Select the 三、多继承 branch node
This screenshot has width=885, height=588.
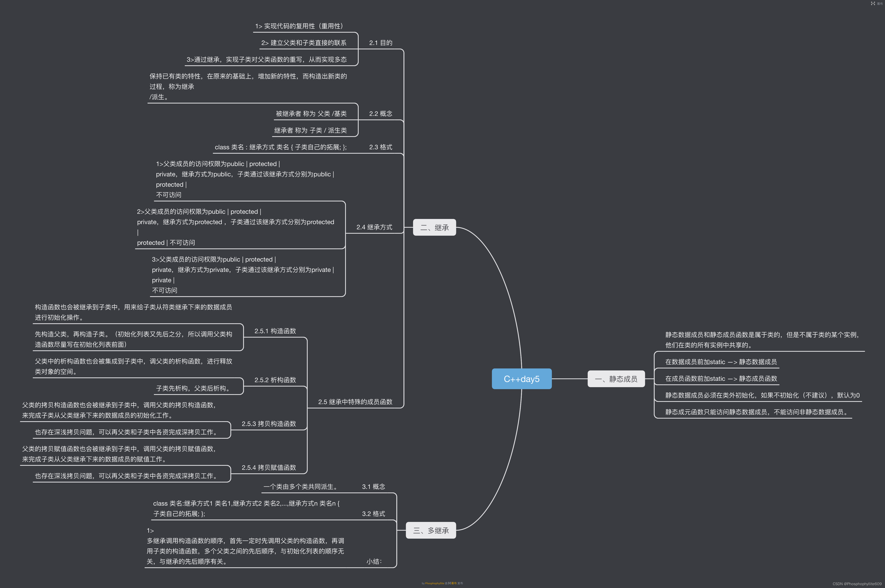tap(431, 530)
